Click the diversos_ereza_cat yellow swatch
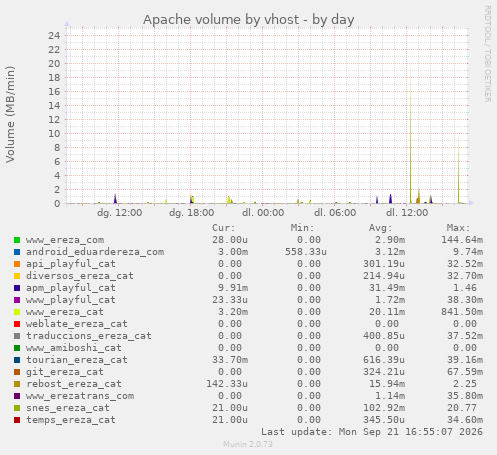497x455 pixels. click(x=17, y=276)
